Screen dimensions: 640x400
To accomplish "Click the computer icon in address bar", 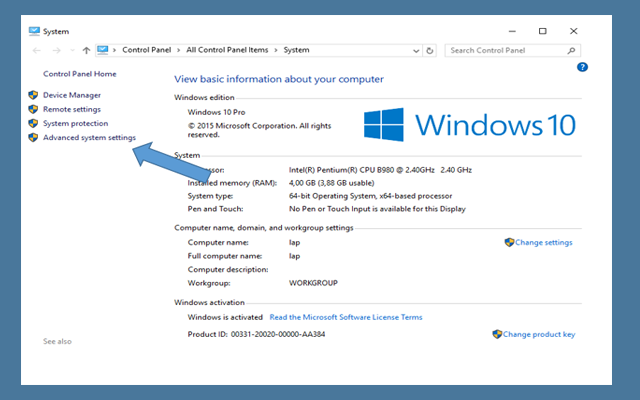I will 103,50.
